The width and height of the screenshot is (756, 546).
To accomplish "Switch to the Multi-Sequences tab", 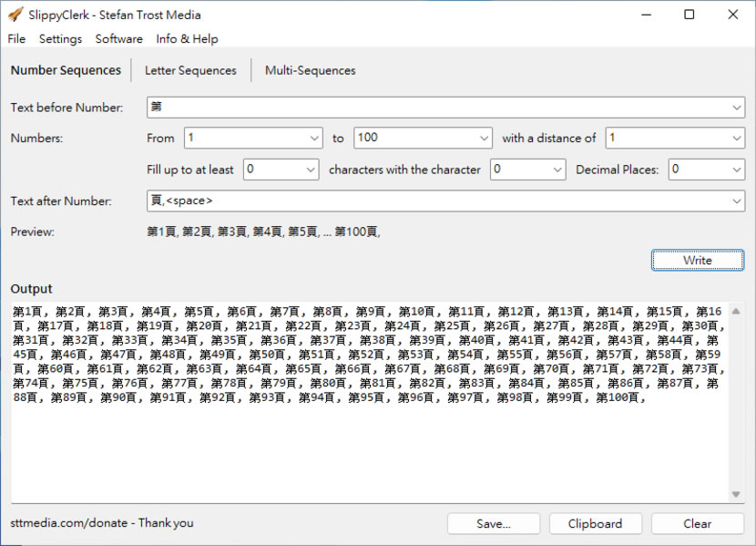I will [x=310, y=70].
